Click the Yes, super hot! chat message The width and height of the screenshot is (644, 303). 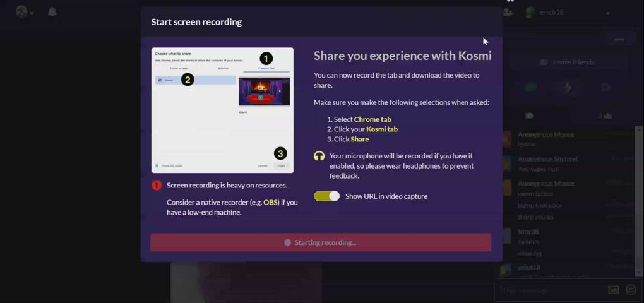(x=539, y=169)
